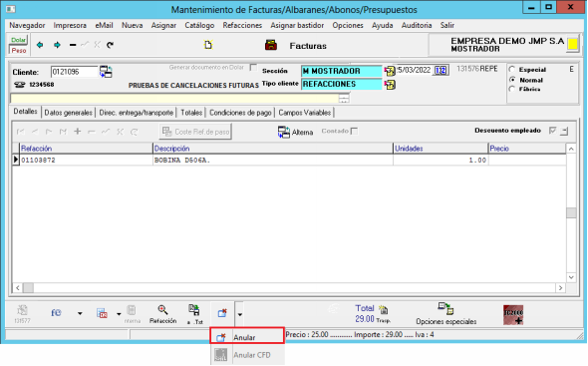Select the Especial radio button
This screenshot has width=588, height=366.
tap(512, 70)
